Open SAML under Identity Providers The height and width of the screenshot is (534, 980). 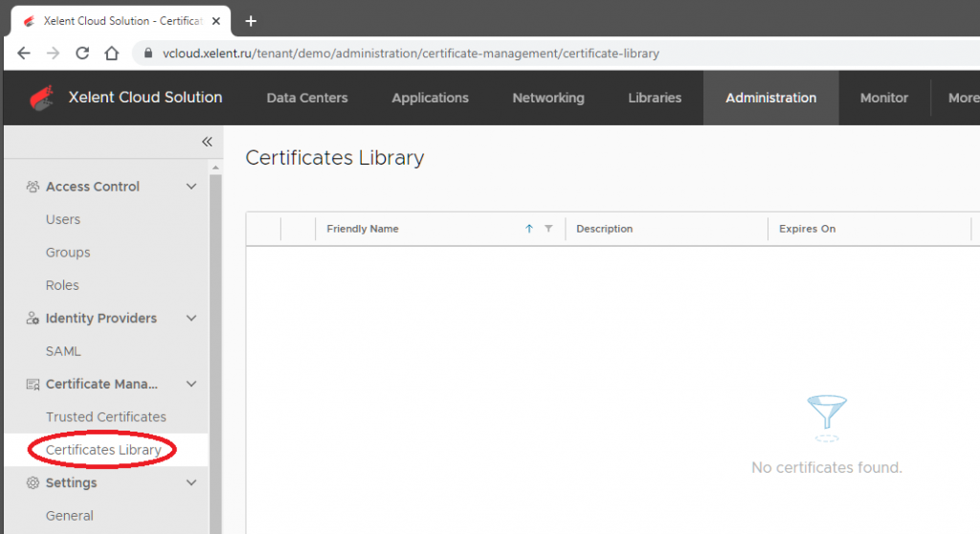tap(63, 351)
